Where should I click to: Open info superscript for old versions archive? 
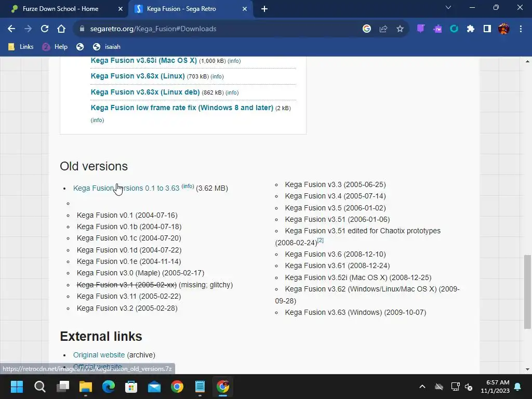(188, 187)
